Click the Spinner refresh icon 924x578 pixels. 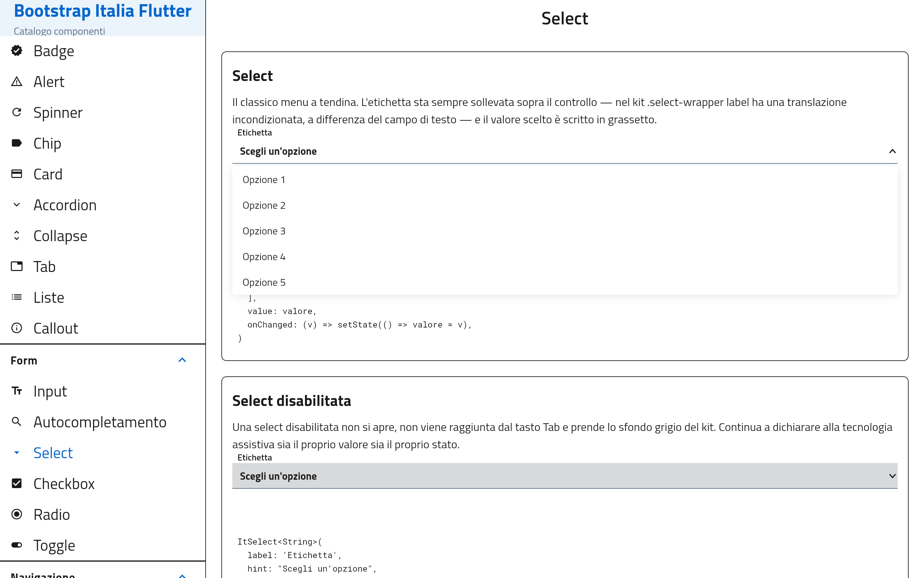tap(17, 112)
